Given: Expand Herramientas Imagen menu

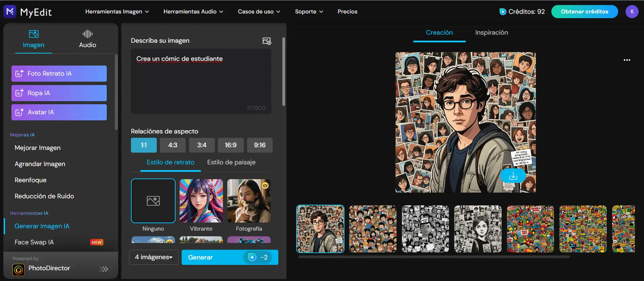Looking at the screenshot, I should click(117, 11).
